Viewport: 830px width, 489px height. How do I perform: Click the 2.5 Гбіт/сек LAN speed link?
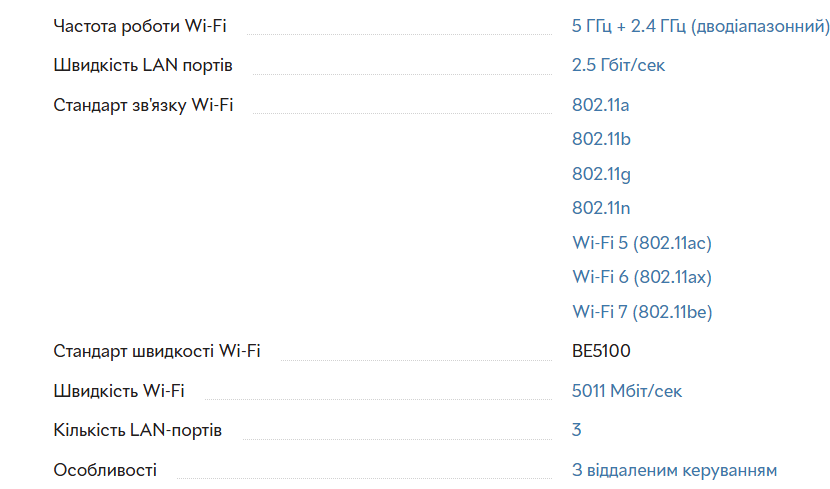click(618, 65)
